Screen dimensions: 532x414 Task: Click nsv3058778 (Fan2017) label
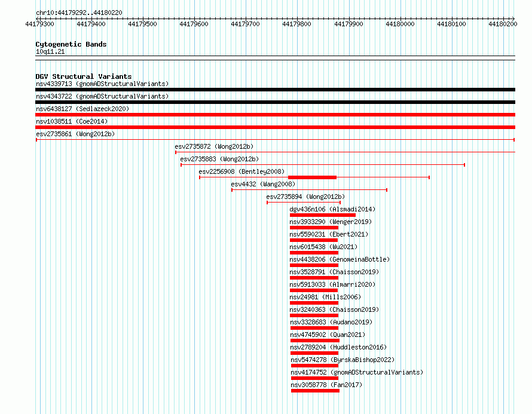click(326, 385)
